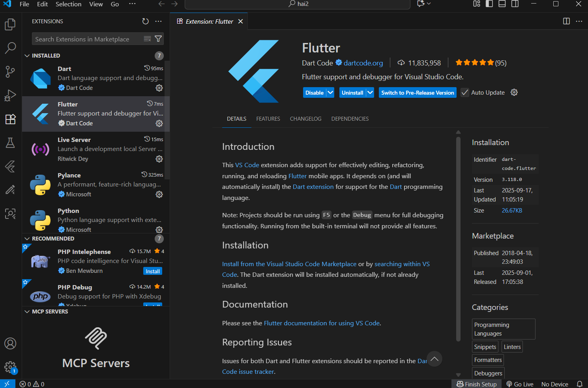Open the dartcode.org publisher link
The width and height of the screenshot is (588, 388).
coord(363,63)
